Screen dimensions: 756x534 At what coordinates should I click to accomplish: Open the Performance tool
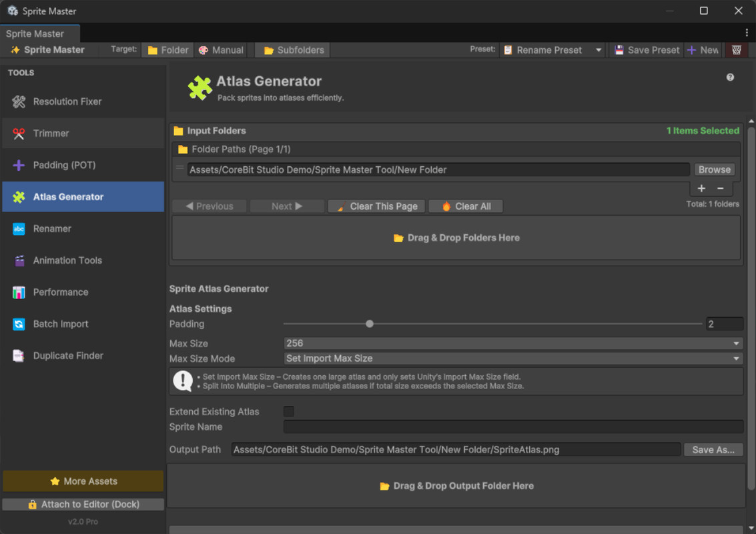click(x=61, y=292)
